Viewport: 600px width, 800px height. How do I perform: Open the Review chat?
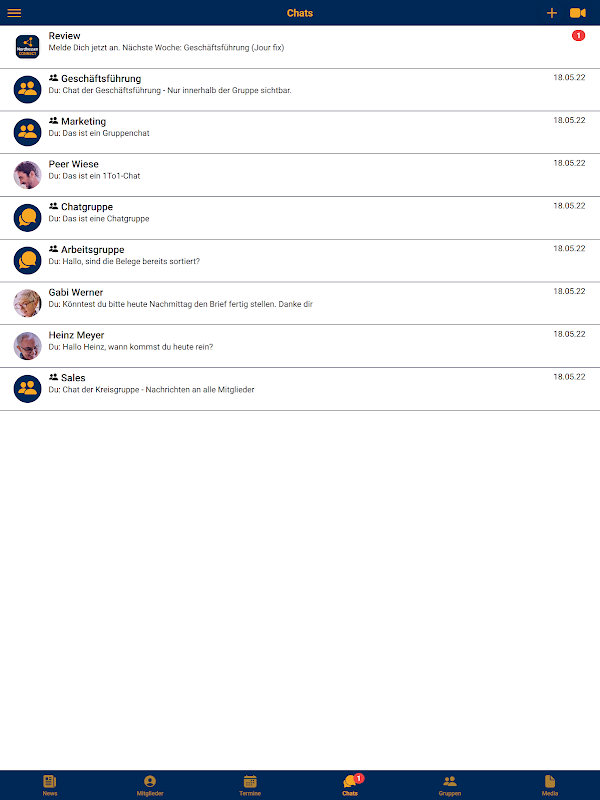click(x=300, y=47)
